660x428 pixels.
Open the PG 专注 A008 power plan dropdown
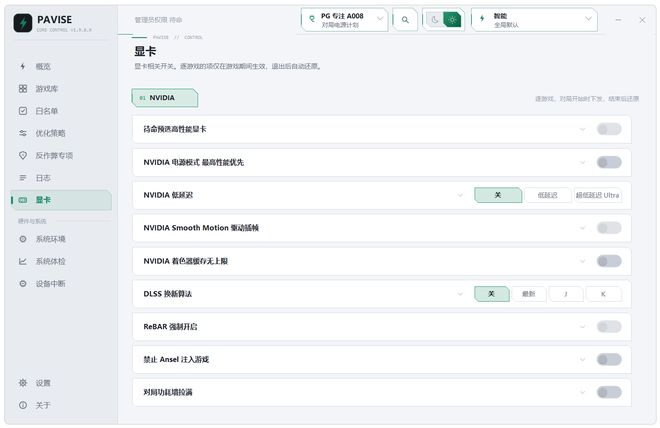[344, 20]
